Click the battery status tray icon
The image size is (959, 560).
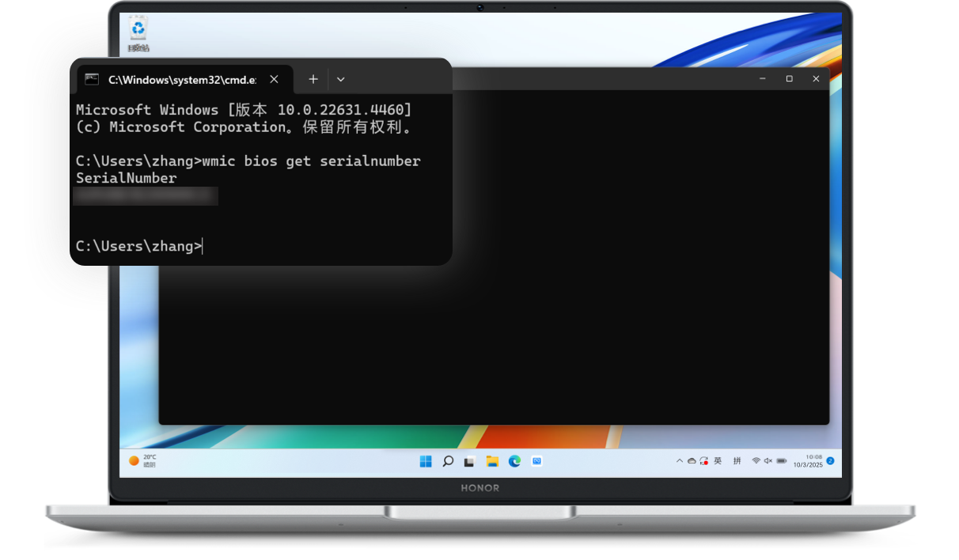coord(781,460)
